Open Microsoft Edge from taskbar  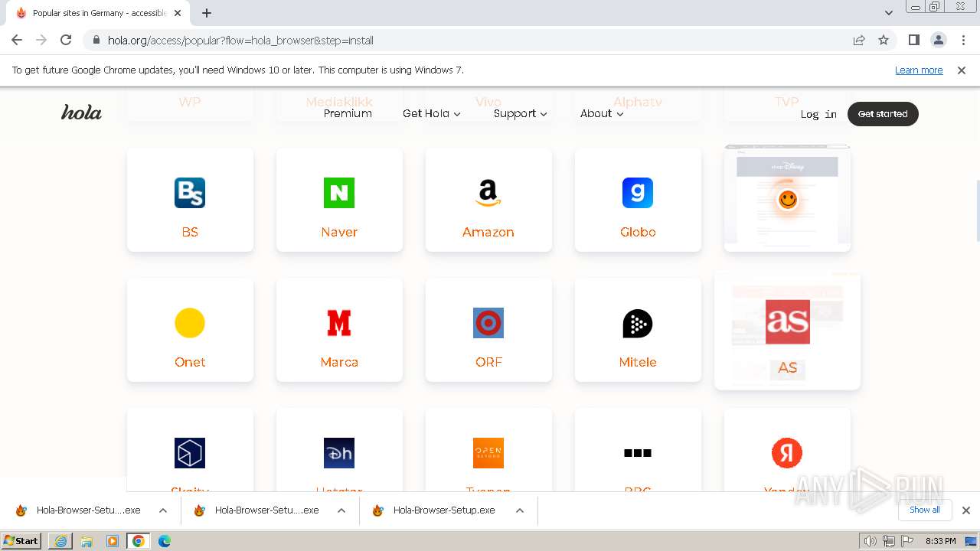point(165,541)
